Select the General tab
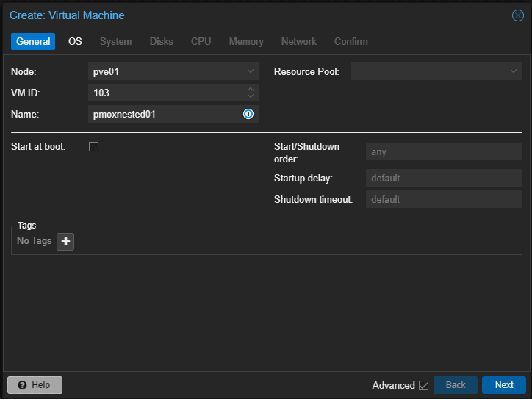The image size is (532, 399). click(x=33, y=41)
